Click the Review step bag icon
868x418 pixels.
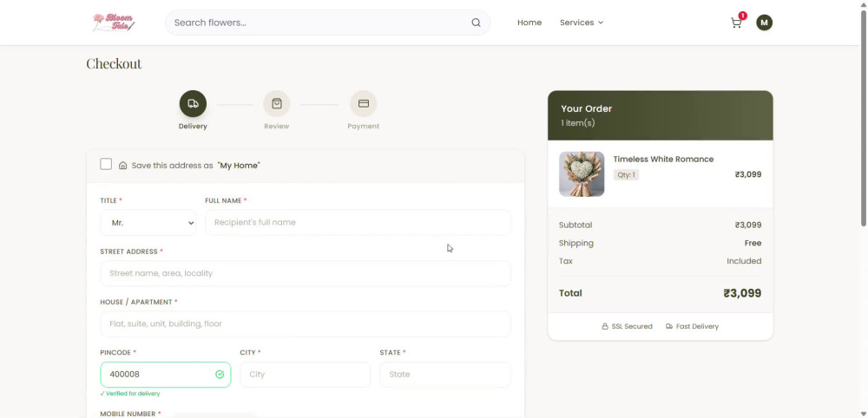point(277,104)
